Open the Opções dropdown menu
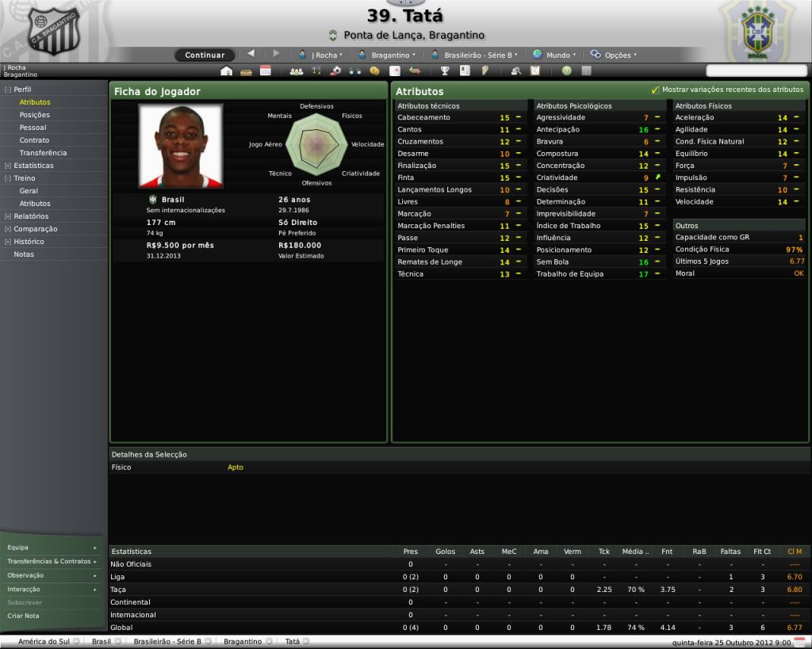 tap(613, 55)
